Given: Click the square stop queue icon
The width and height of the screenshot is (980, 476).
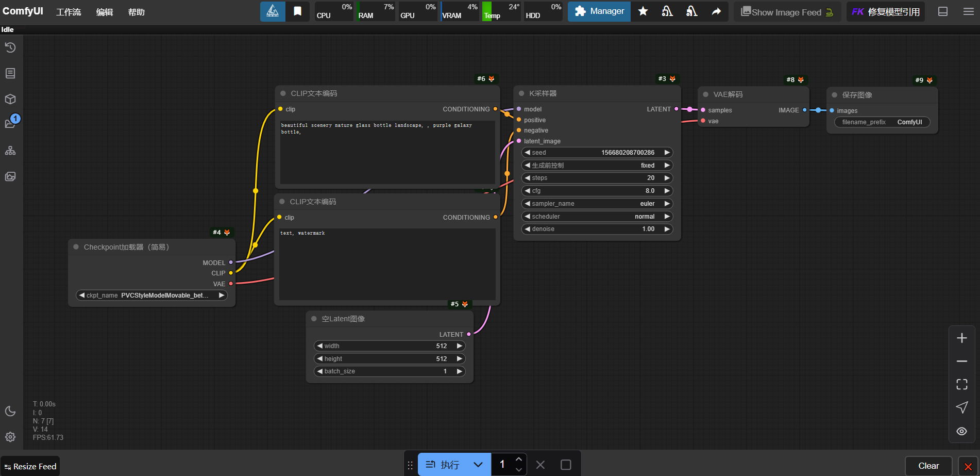Looking at the screenshot, I should (566, 465).
